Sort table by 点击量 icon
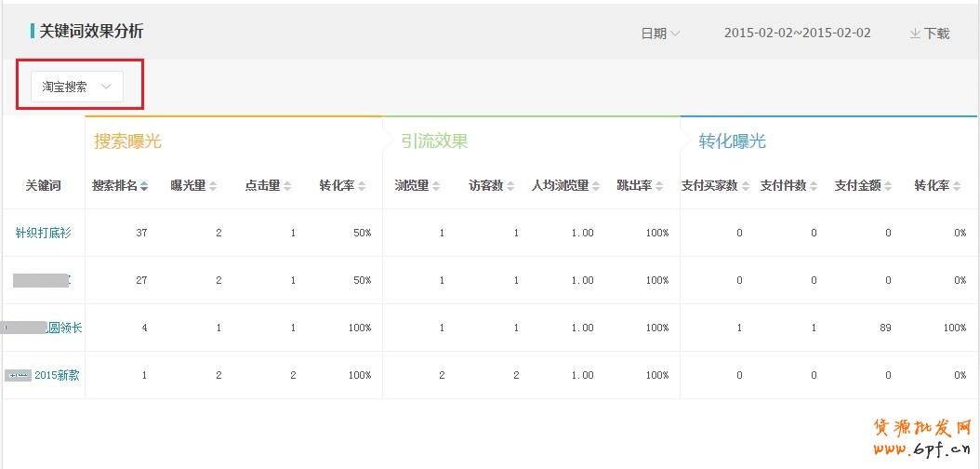 287,186
